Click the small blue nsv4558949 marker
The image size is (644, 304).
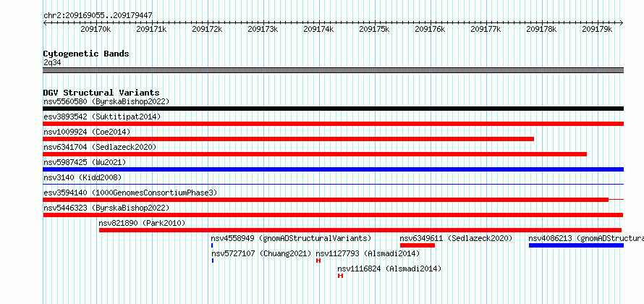pos(212,245)
